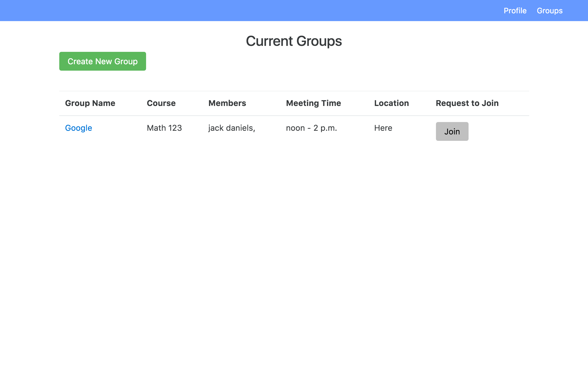Select the Course column header
The height and width of the screenshot is (367, 588).
point(161,103)
